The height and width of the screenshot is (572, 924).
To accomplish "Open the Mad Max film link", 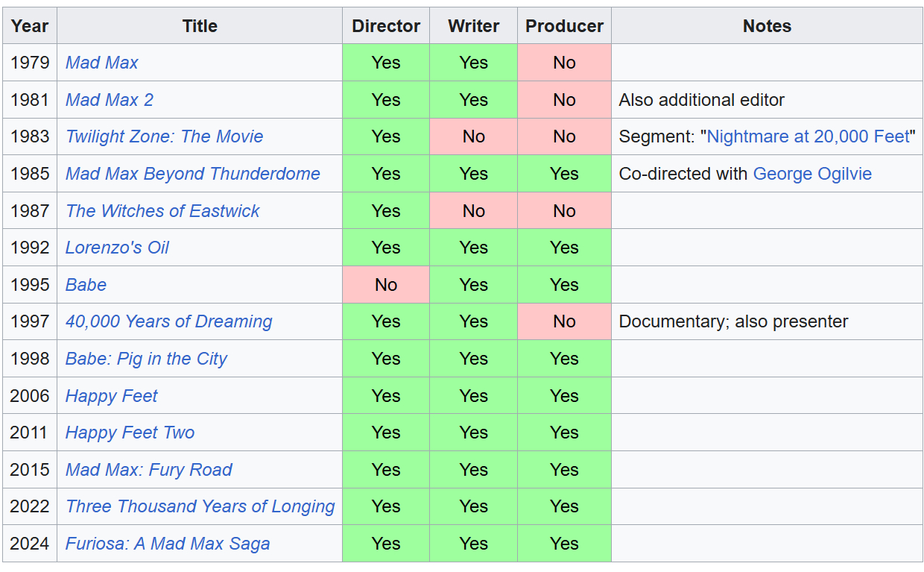I will pos(101,63).
